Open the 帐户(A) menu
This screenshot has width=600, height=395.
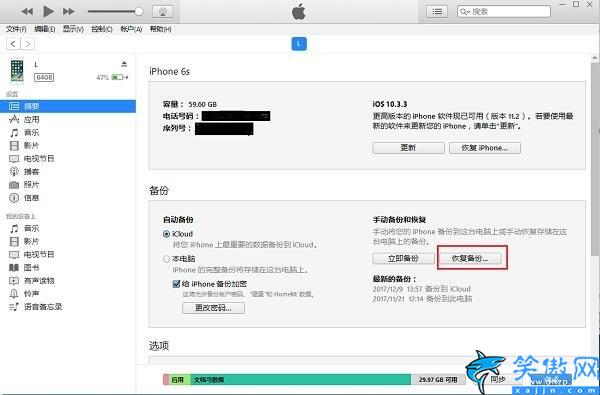131,29
